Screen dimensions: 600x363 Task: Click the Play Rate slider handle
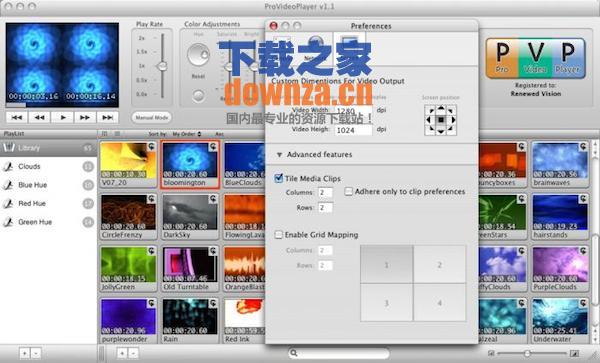[x=162, y=66]
